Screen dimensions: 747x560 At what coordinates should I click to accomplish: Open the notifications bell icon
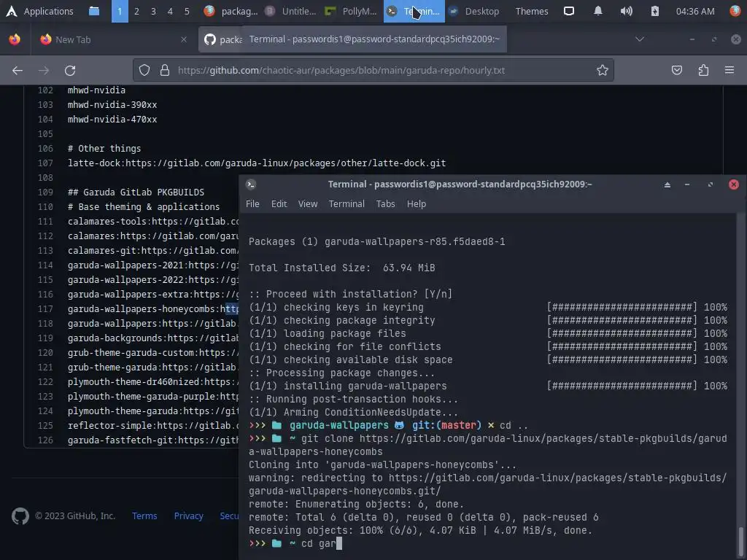pyautogui.click(x=598, y=11)
